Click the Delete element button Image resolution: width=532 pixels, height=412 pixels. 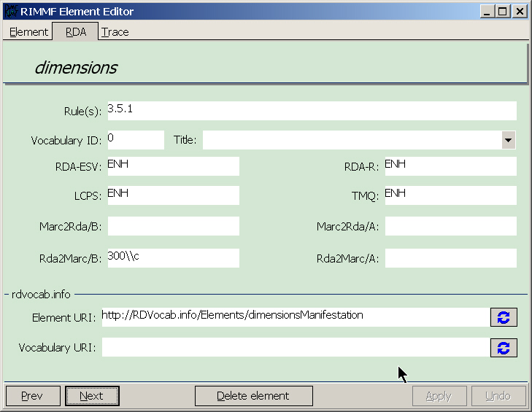pos(254,396)
